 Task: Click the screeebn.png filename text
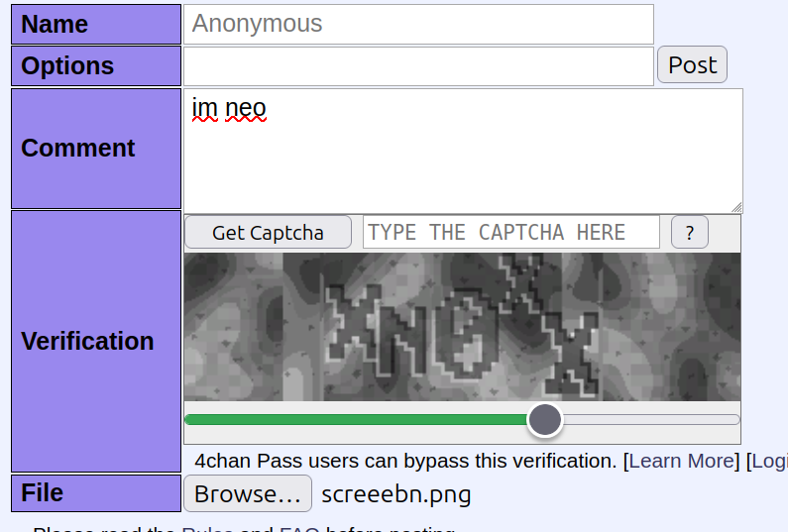[396, 494]
